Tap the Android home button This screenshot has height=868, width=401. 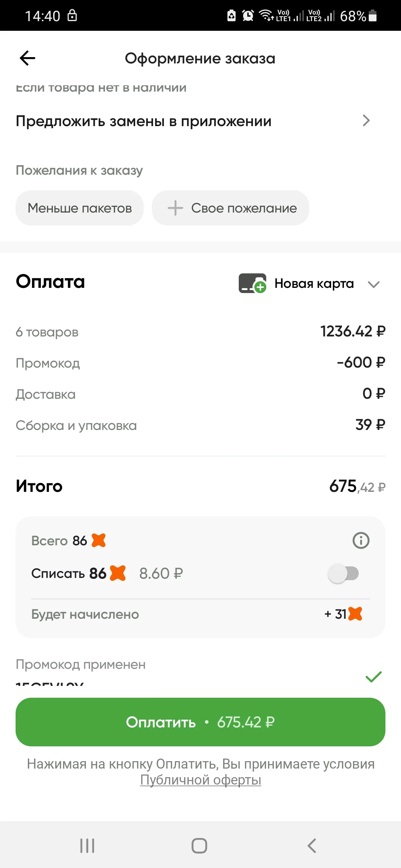pos(199,846)
